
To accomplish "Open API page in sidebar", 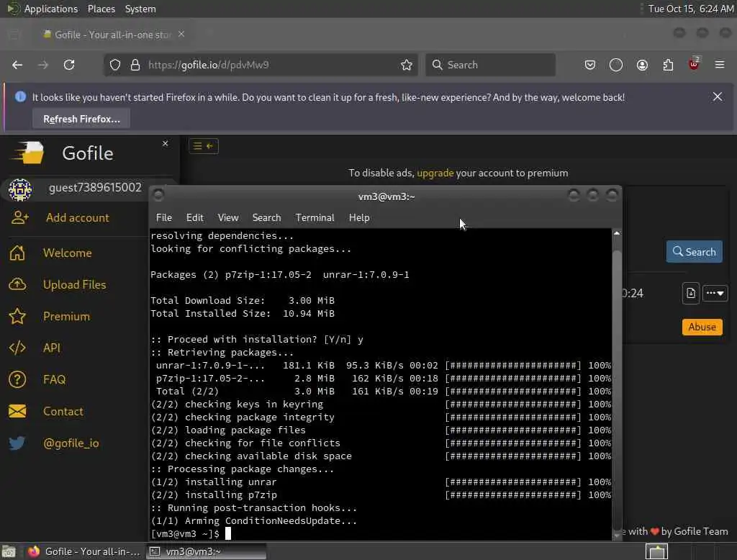I will click(52, 348).
